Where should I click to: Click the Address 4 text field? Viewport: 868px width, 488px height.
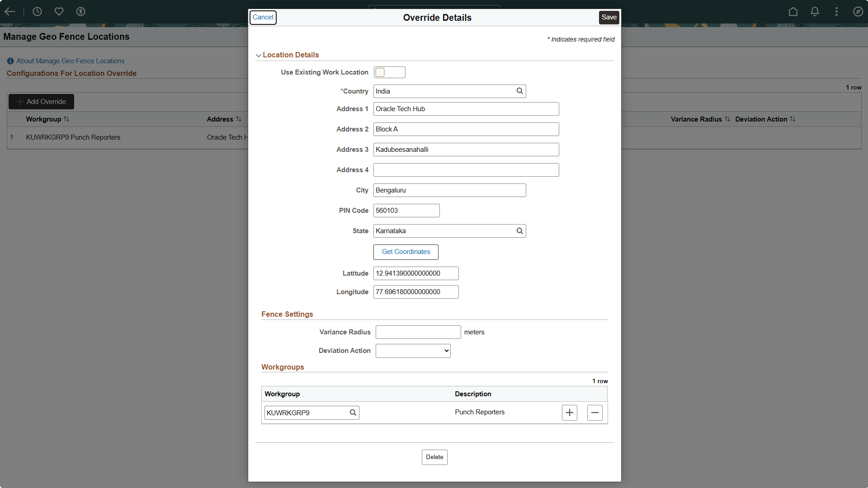[466, 170]
